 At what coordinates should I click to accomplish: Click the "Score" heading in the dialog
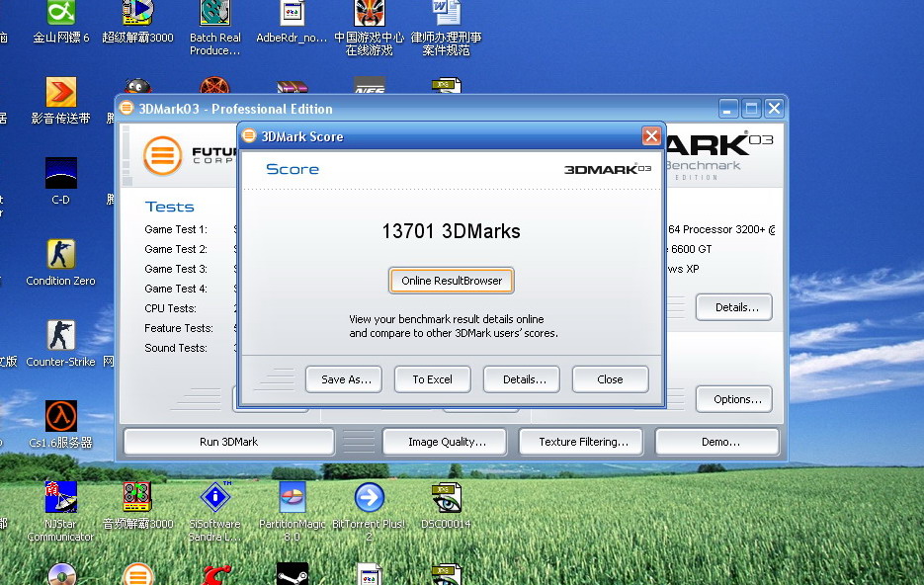tap(293, 169)
